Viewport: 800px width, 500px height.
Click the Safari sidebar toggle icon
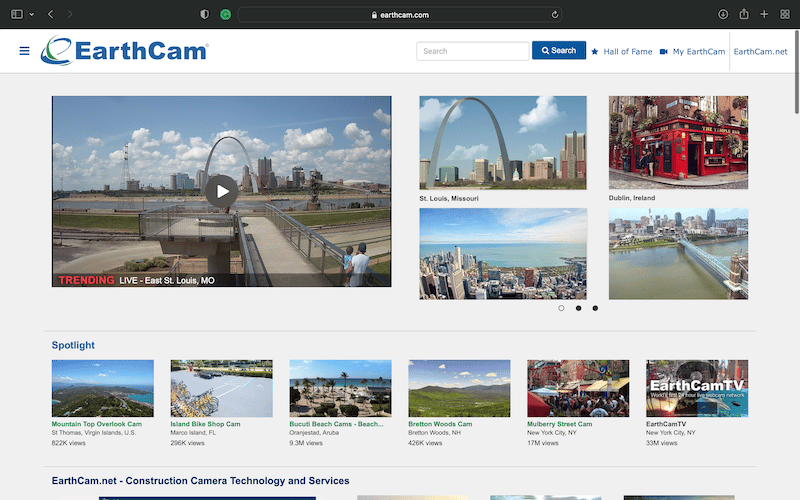click(17, 14)
